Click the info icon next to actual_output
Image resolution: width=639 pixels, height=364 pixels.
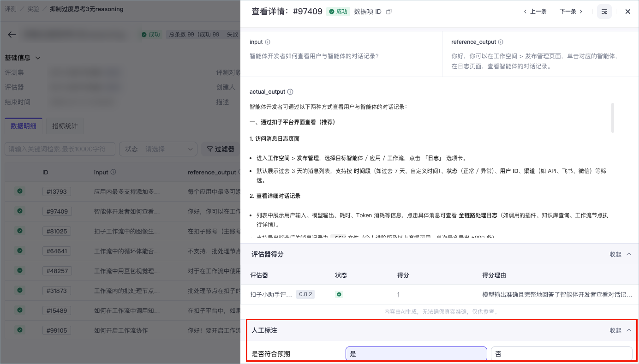[x=290, y=92]
